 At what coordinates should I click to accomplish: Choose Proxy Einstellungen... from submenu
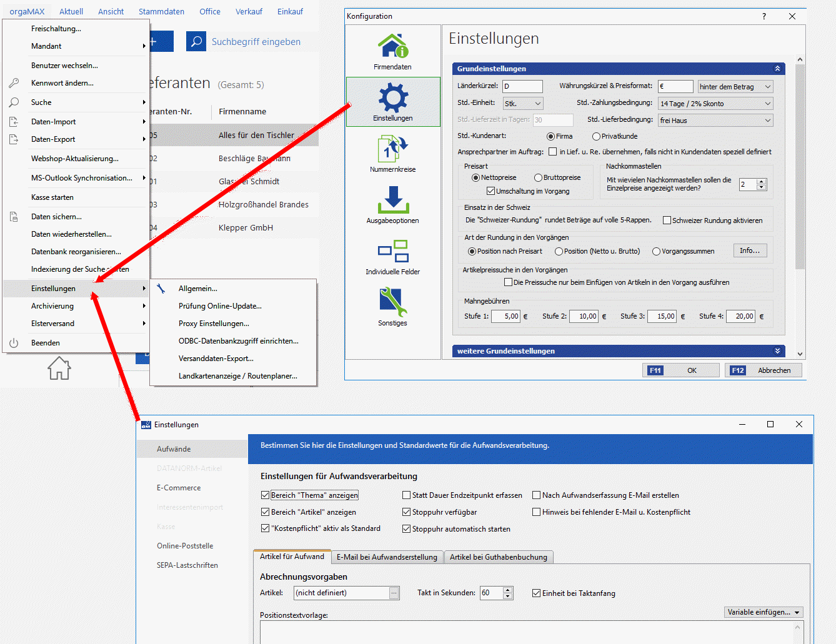[214, 324]
